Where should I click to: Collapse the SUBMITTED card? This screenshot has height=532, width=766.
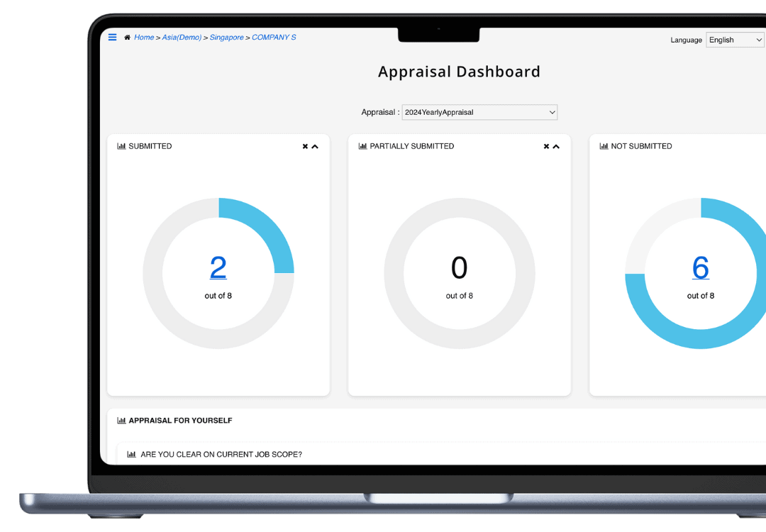coord(315,147)
